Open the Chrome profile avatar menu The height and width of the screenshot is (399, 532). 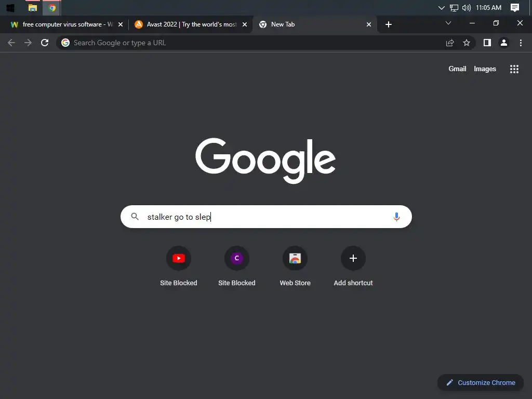tap(504, 43)
